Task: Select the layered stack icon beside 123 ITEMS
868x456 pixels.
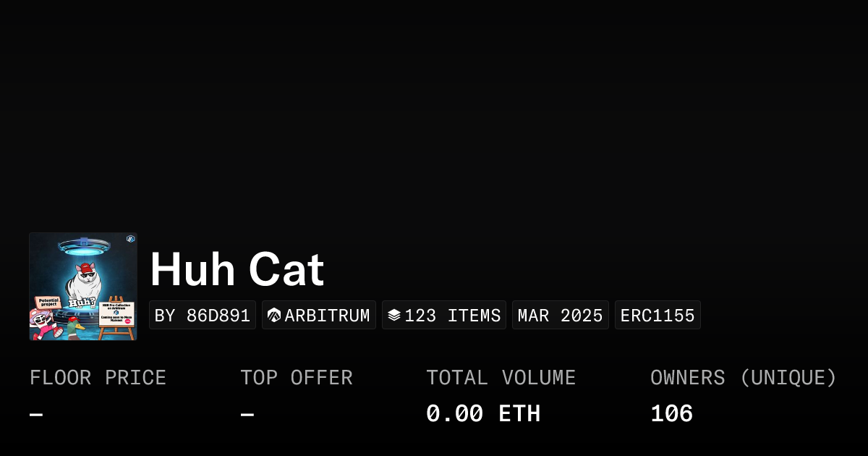Action: pos(393,314)
